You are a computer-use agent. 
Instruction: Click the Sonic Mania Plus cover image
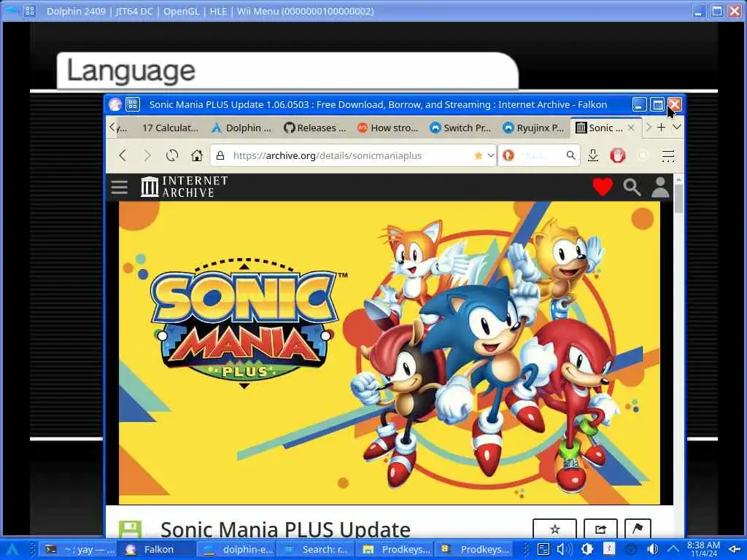pos(390,353)
